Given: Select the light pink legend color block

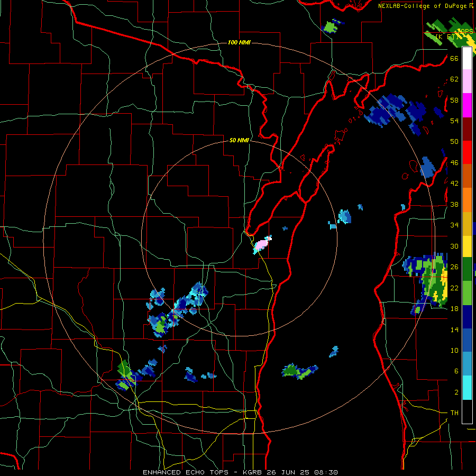Looking at the screenshot, I should coord(467,81).
